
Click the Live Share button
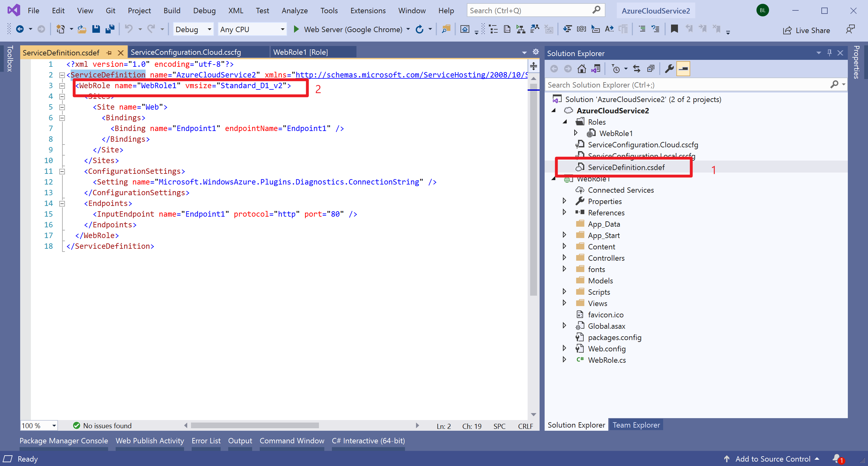coord(806,30)
